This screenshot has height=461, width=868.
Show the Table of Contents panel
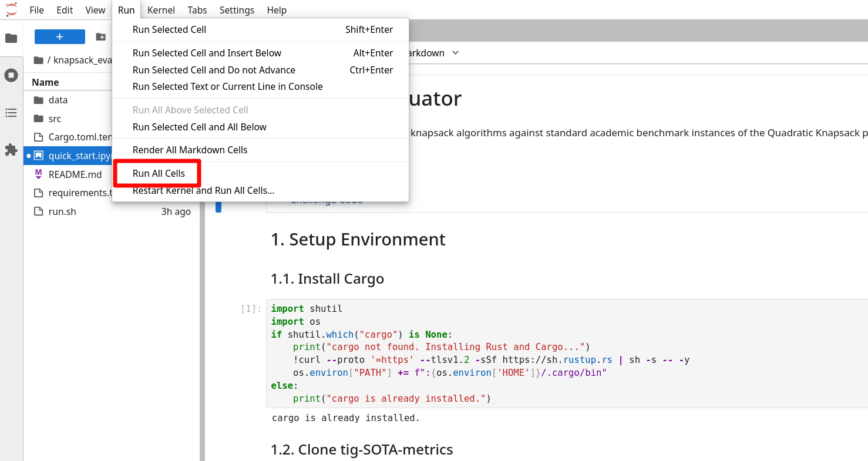(11, 113)
